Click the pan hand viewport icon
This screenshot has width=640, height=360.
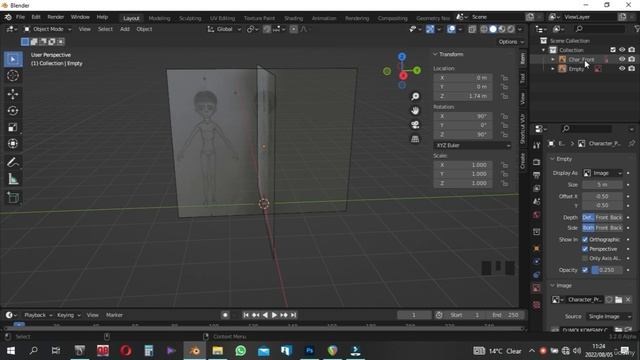point(415,111)
